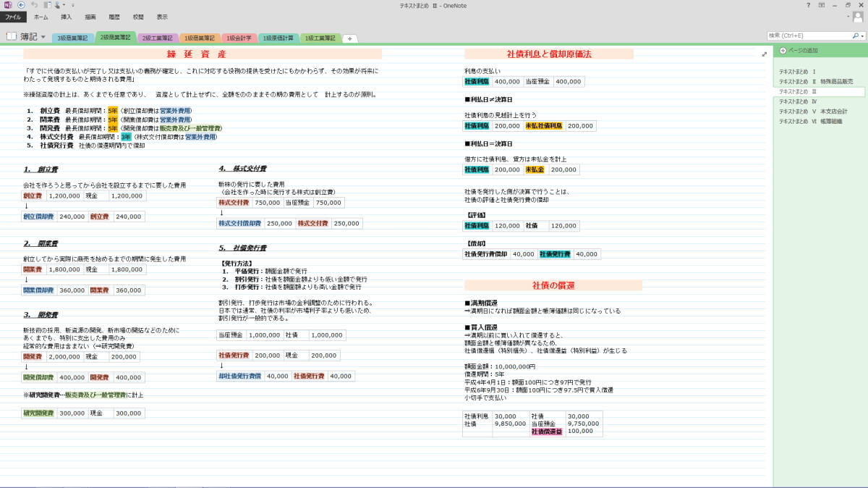Click the search magnifier icon
The height and width of the screenshot is (488, 868).
coord(856,35)
